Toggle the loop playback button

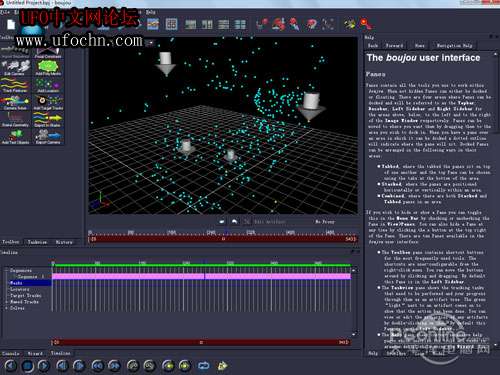pos(203,366)
